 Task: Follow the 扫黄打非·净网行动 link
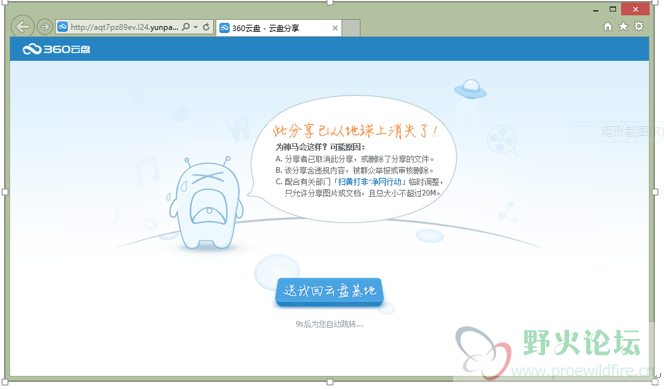point(370,182)
